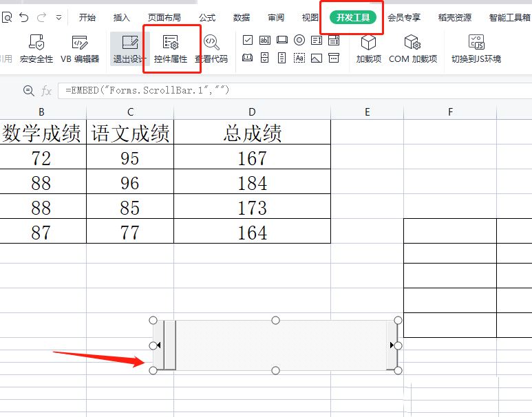532x417 pixels.
Task: Open the 审阅 tab
Action: point(276,17)
